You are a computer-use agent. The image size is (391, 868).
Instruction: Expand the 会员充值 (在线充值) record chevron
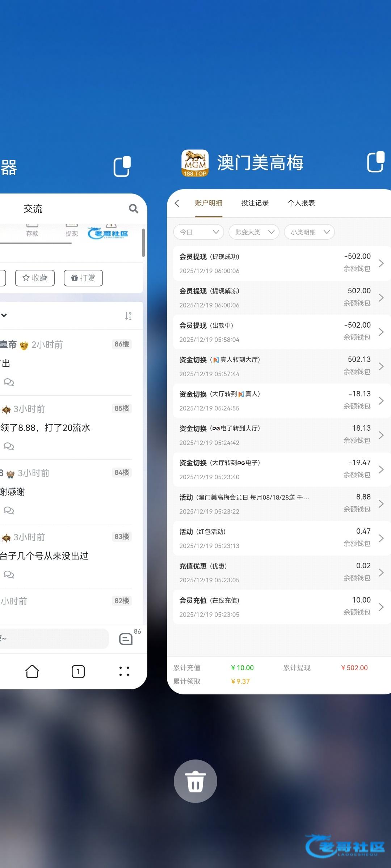click(381, 607)
